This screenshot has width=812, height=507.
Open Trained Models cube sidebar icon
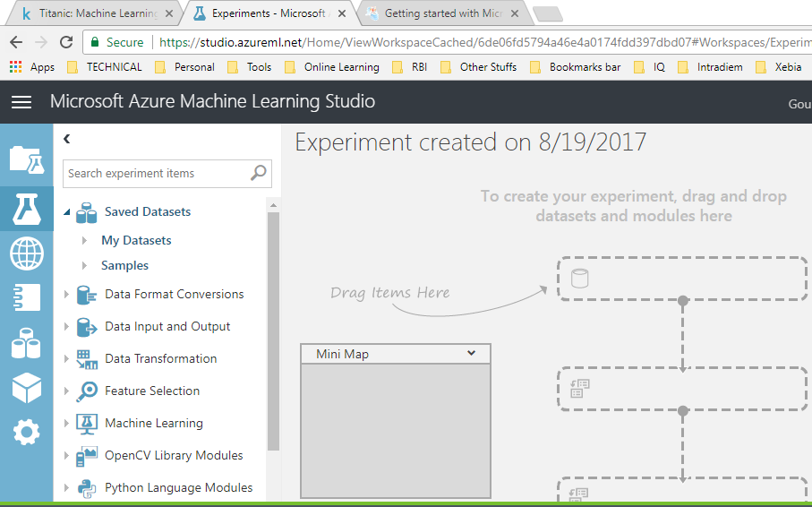[26, 389]
